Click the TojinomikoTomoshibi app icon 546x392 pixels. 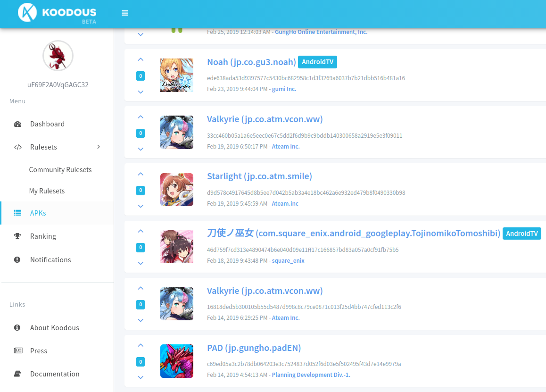pyautogui.click(x=176, y=247)
